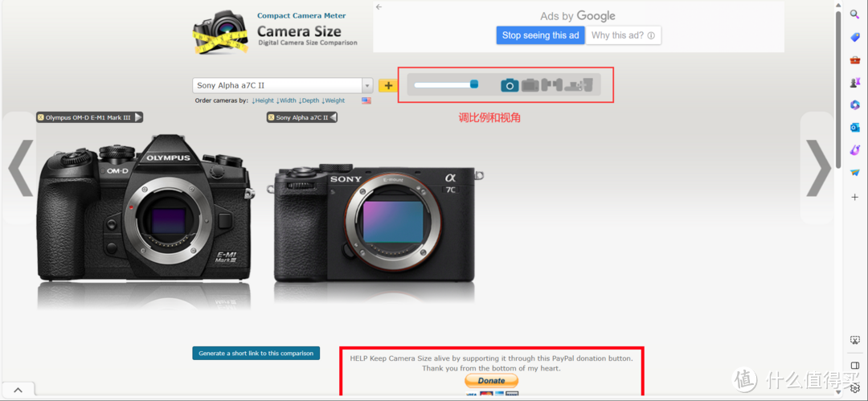This screenshot has height=401, width=868.
Task: Order cameras by Width
Action: click(286, 100)
